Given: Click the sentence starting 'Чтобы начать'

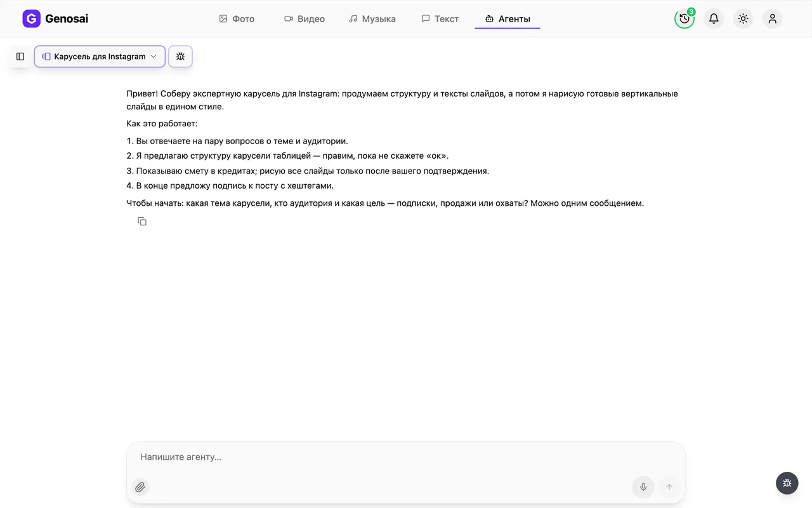Looking at the screenshot, I should tap(385, 203).
